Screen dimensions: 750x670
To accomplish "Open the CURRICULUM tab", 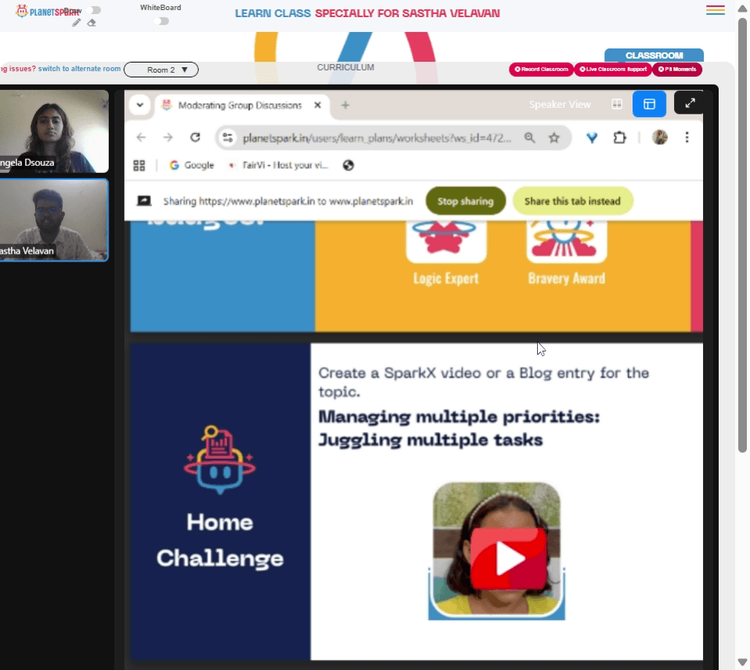I will pyautogui.click(x=345, y=67).
